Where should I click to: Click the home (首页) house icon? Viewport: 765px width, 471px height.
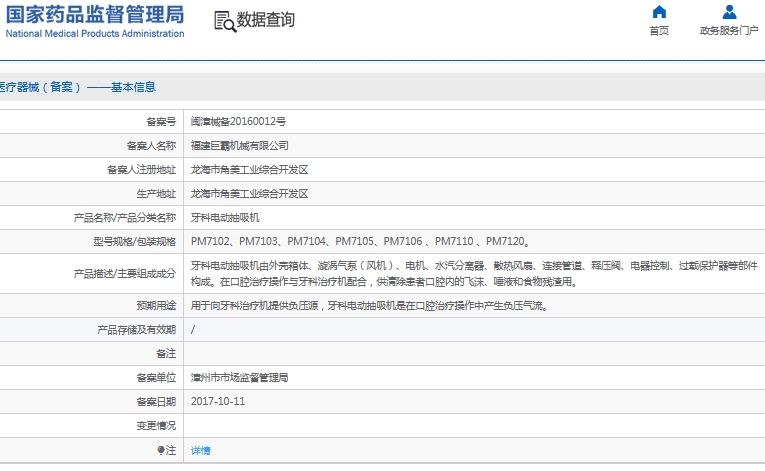pos(659,12)
